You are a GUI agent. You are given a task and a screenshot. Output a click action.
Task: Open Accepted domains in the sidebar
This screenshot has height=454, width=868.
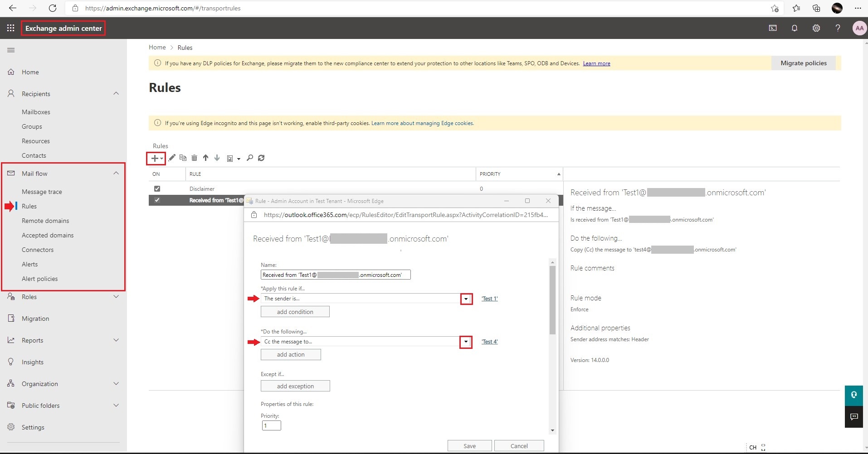(48, 235)
